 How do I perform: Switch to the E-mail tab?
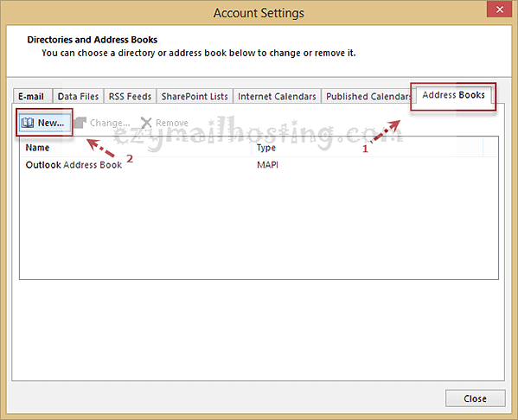click(33, 96)
